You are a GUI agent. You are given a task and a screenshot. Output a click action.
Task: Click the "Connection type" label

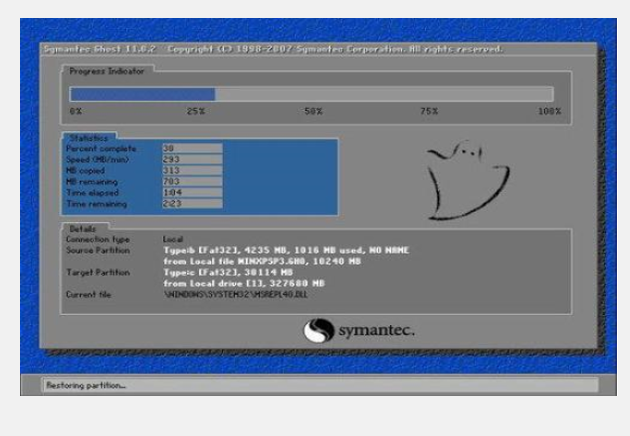coord(98,239)
